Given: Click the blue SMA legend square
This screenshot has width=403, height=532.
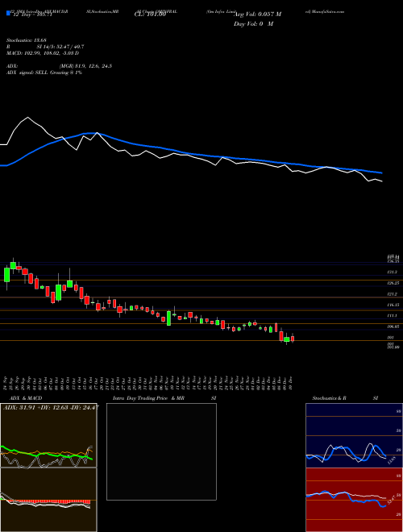Looking at the screenshot, I should pyautogui.click(x=8, y=13).
